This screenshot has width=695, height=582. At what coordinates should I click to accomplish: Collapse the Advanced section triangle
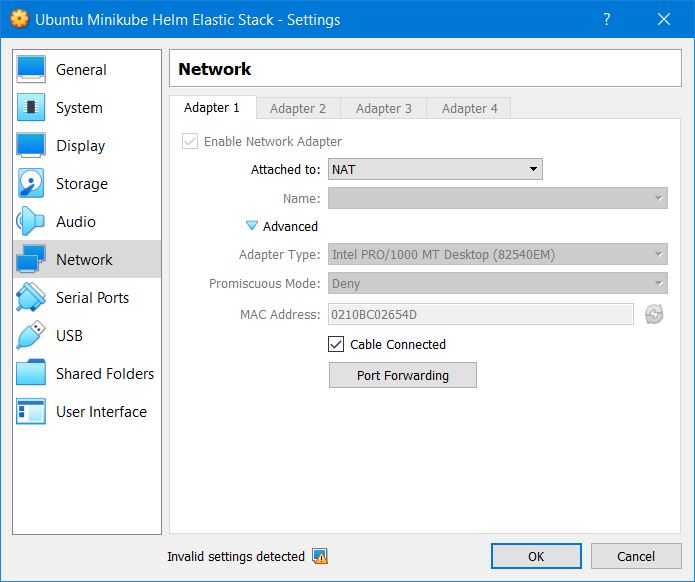pyautogui.click(x=252, y=227)
